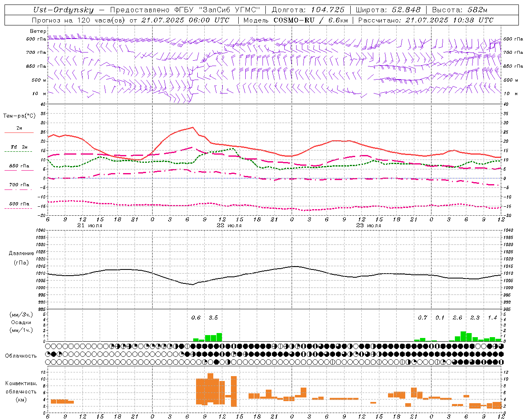Screen dimensions: 525x420
Task: Click the Осадки precipitation label
Action: point(21,322)
